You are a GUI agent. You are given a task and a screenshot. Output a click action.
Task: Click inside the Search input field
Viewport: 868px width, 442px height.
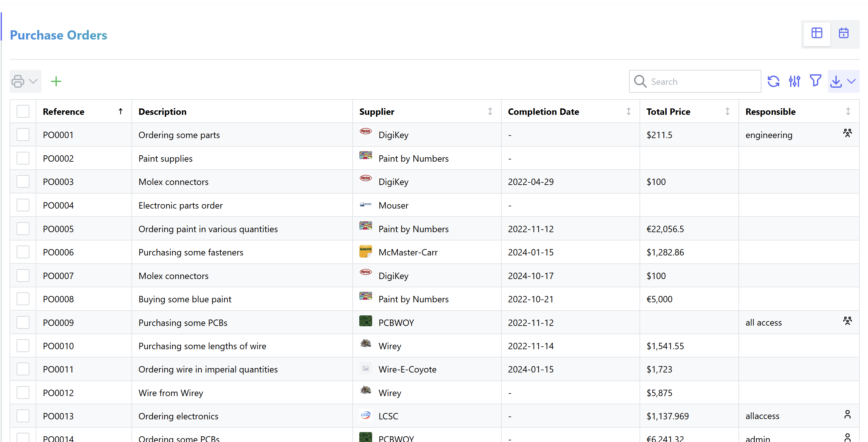[694, 81]
